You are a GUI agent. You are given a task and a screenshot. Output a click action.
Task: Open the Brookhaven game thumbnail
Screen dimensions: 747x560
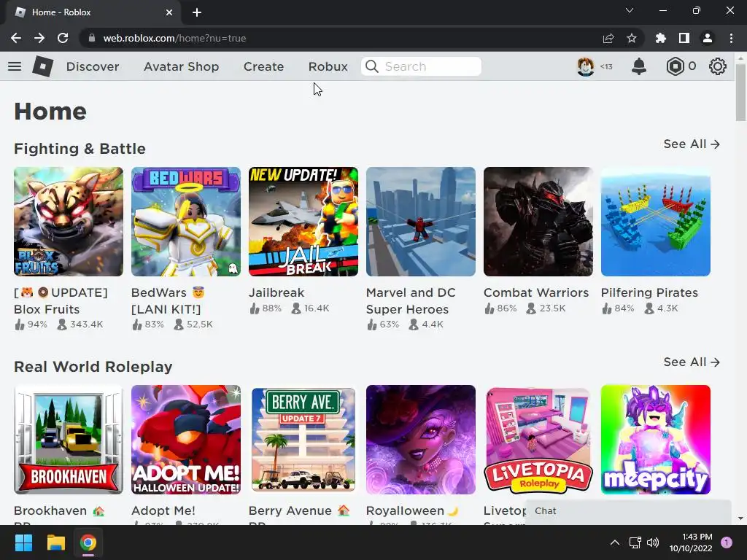pyautogui.click(x=68, y=440)
